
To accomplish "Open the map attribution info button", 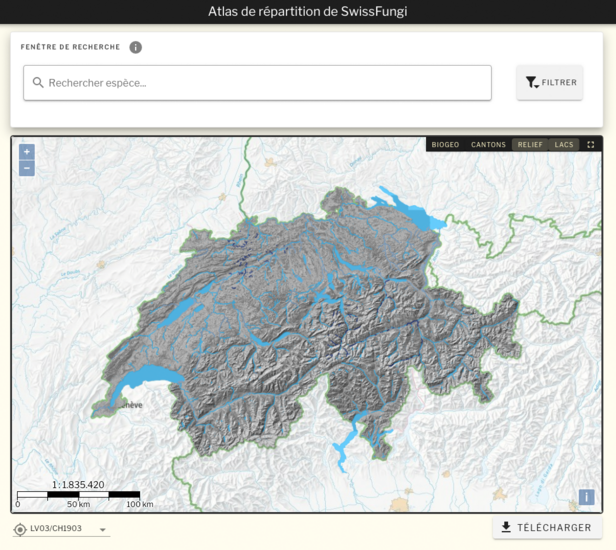I will [586, 497].
